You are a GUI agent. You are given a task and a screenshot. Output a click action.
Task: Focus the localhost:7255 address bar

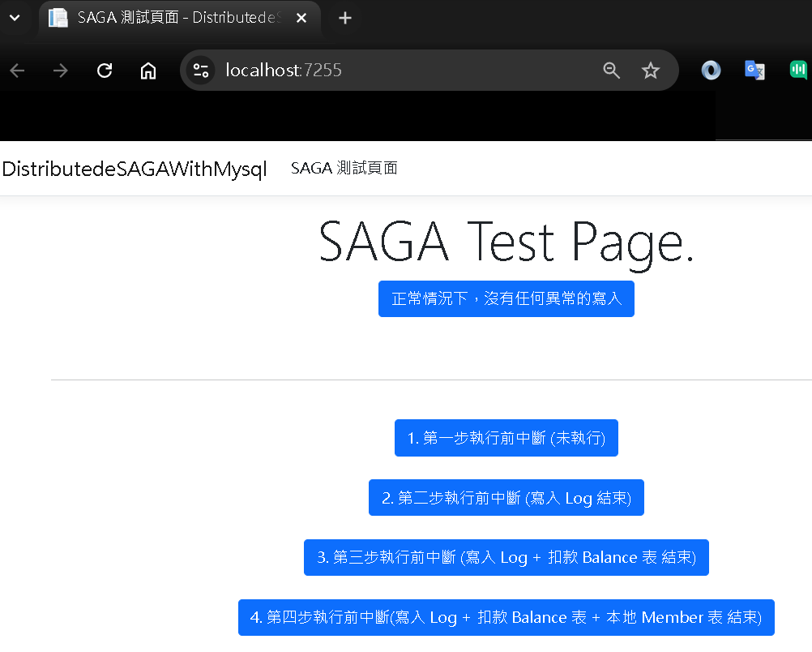(x=405, y=71)
